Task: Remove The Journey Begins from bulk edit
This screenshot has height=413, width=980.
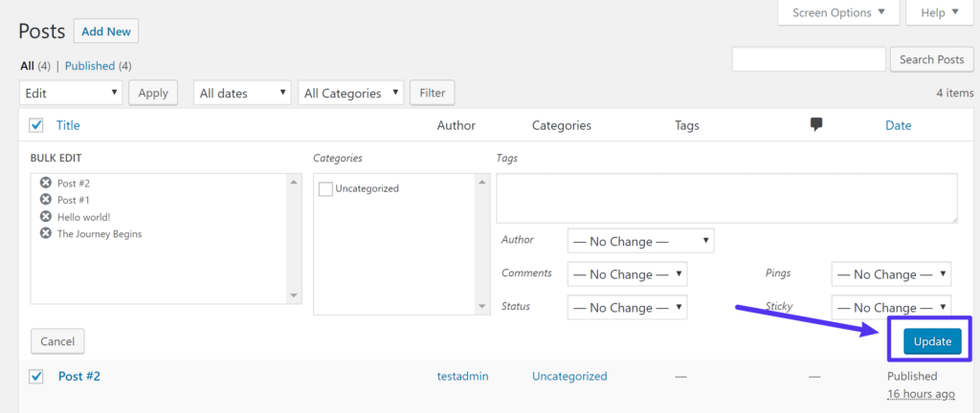Action: click(45, 233)
